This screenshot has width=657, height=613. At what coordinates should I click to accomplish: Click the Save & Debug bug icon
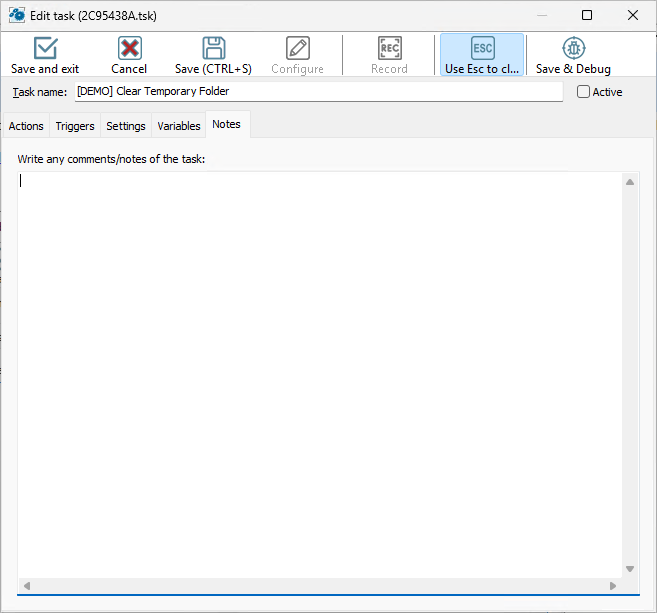[x=574, y=48]
